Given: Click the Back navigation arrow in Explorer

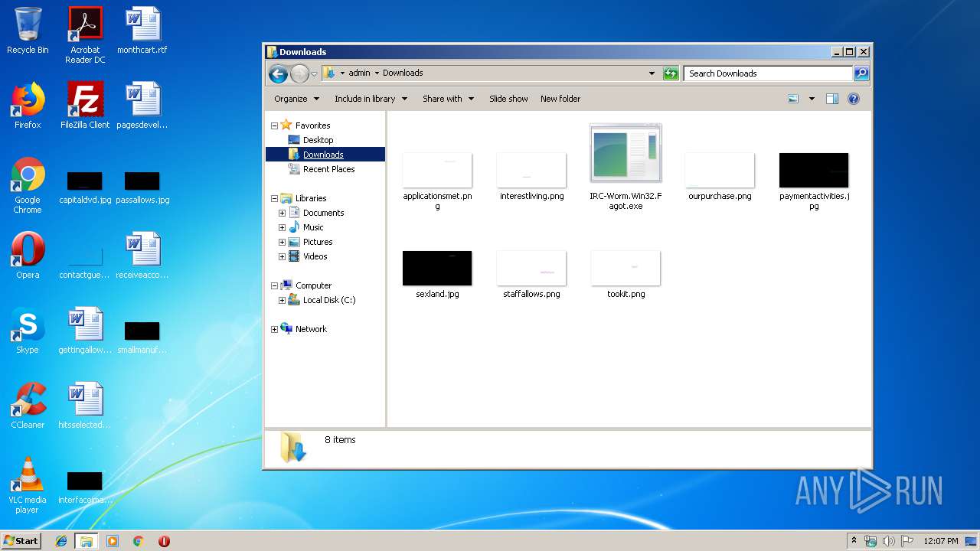Looking at the screenshot, I should [278, 73].
